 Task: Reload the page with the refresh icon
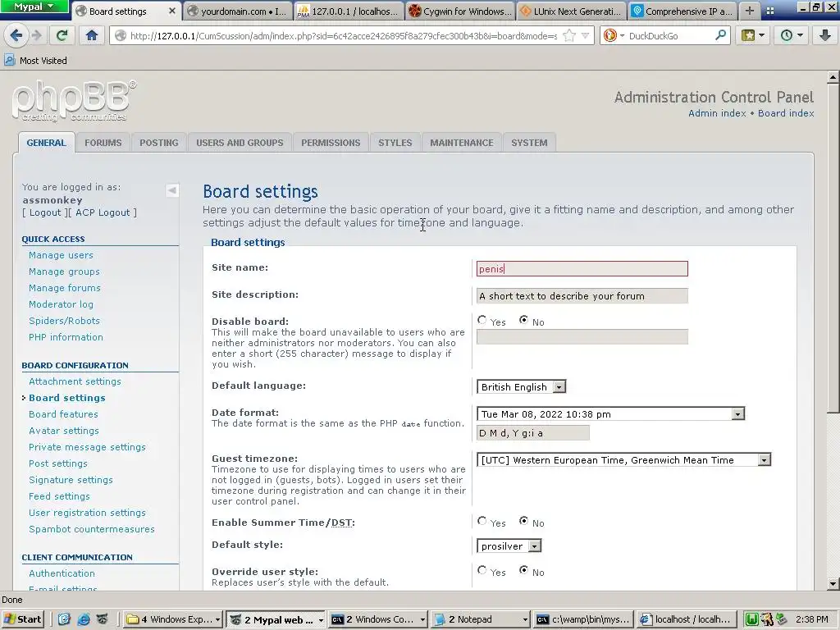(x=62, y=36)
